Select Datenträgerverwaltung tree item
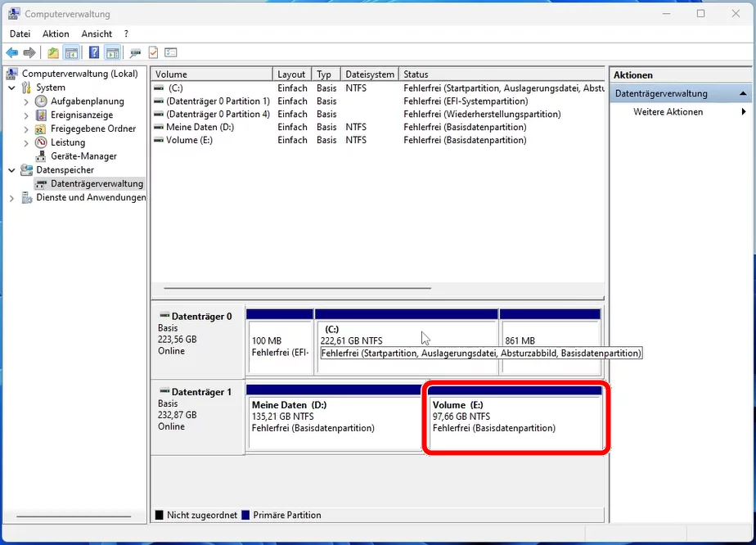This screenshot has width=756, height=545. click(x=97, y=184)
